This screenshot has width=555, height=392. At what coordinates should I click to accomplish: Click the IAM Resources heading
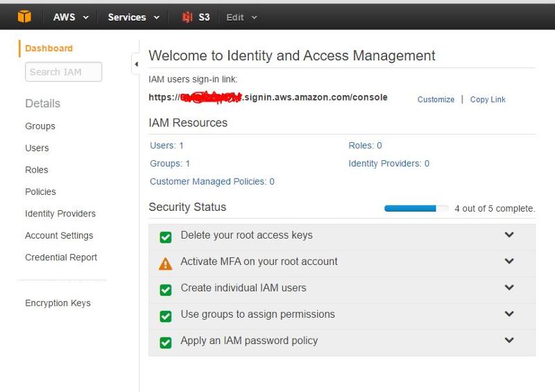(x=188, y=123)
